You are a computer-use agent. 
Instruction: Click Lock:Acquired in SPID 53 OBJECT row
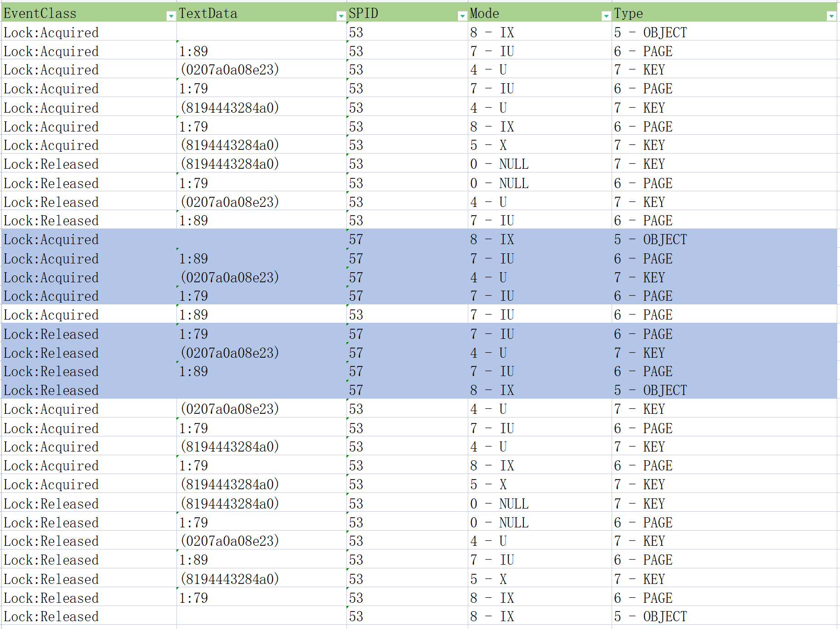coord(51,33)
